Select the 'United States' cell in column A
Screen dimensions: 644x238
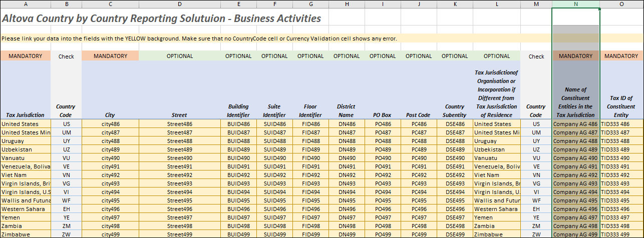click(25, 124)
